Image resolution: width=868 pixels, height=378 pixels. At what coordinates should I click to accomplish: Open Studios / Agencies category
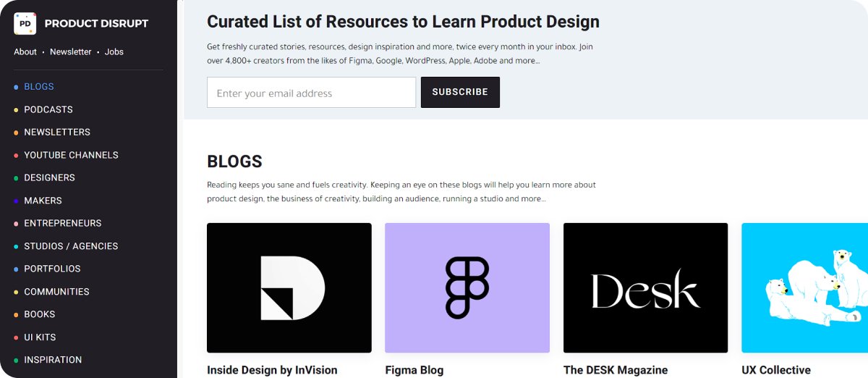[71, 246]
